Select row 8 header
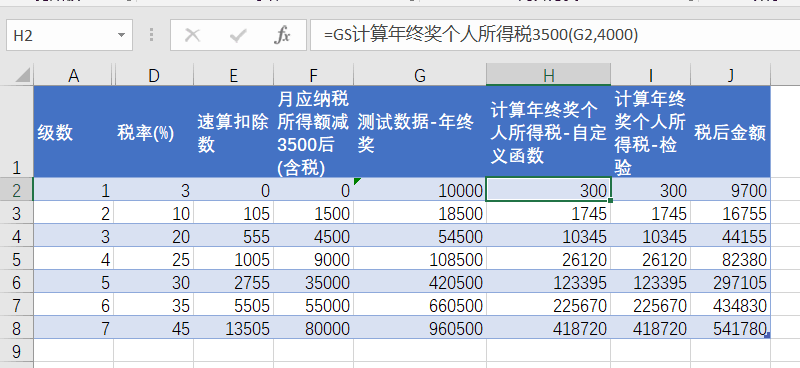The width and height of the screenshot is (800, 368). [16, 328]
